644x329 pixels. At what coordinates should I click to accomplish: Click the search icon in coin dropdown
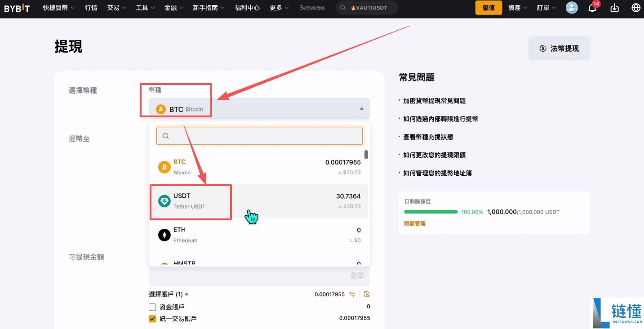pos(166,136)
